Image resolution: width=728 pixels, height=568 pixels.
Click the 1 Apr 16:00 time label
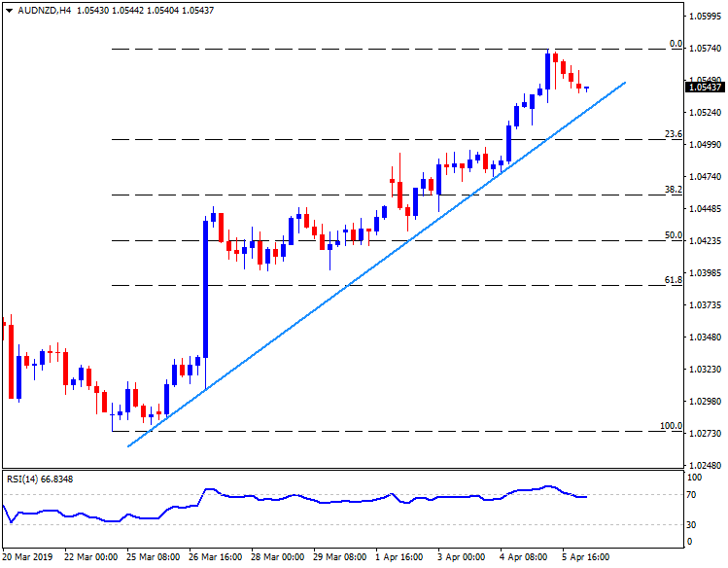[399, 557]
